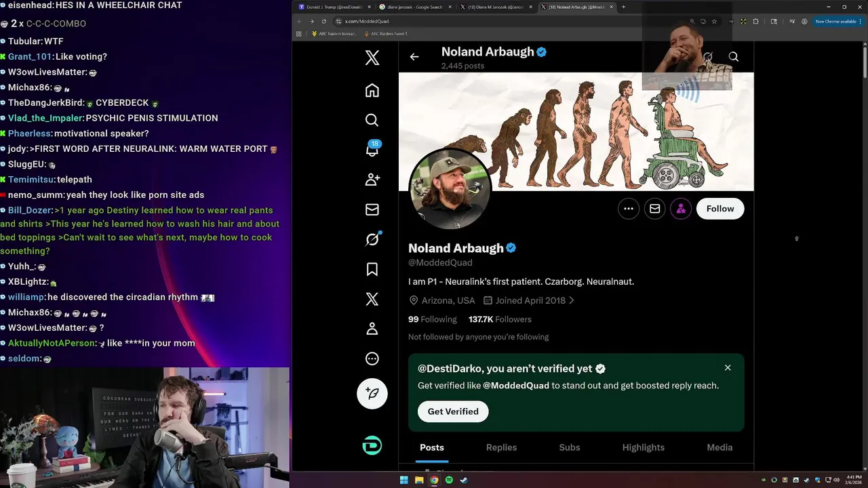Click the Arizona, USA location text
The height and width of the screenshot is (488, 868).
pos(448,300)
